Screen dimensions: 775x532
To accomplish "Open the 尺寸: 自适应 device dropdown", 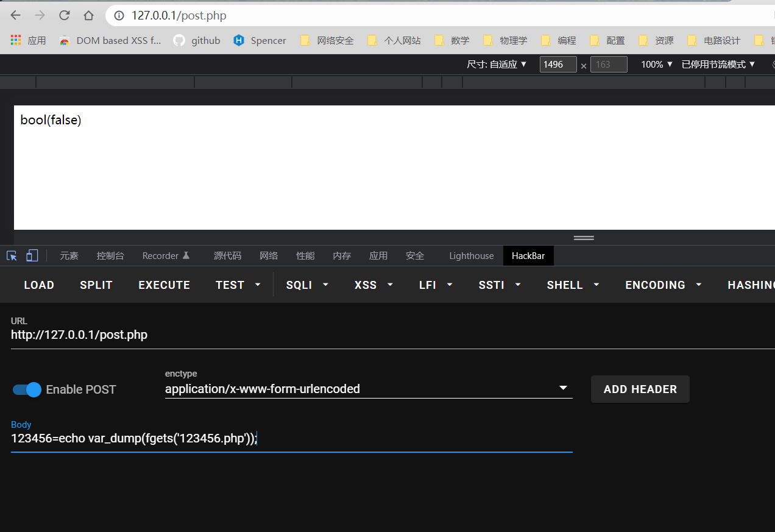I will click(x=497, y=64).
